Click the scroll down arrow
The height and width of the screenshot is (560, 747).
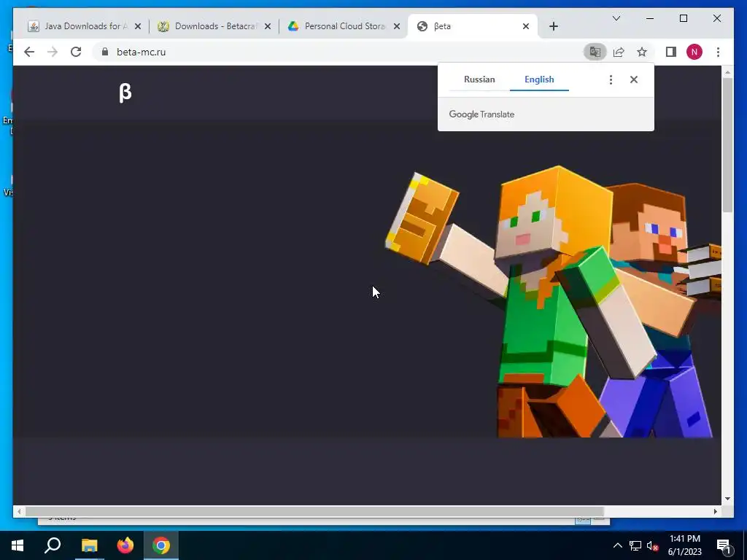coord(727,499)
